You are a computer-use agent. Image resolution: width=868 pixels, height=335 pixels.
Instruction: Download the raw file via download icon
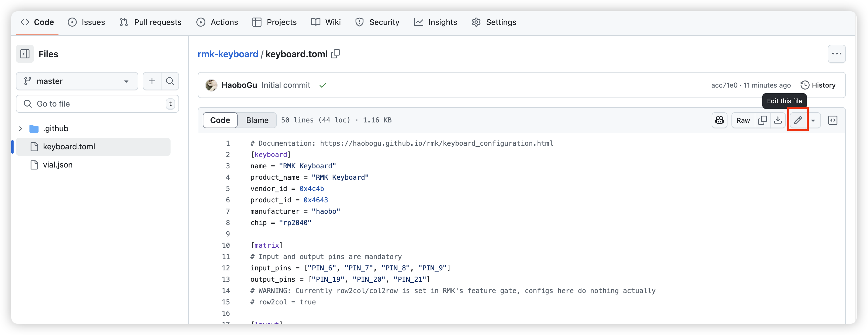click(778, 120)
